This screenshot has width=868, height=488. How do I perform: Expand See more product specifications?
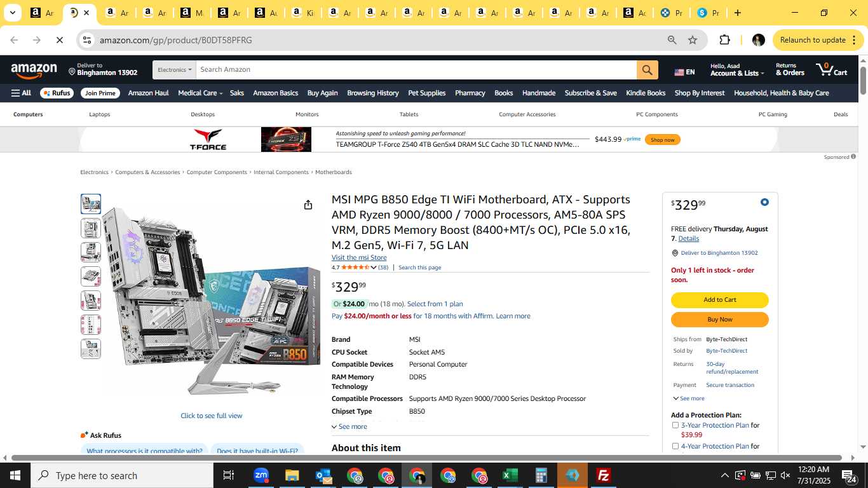tap(349, 426)
